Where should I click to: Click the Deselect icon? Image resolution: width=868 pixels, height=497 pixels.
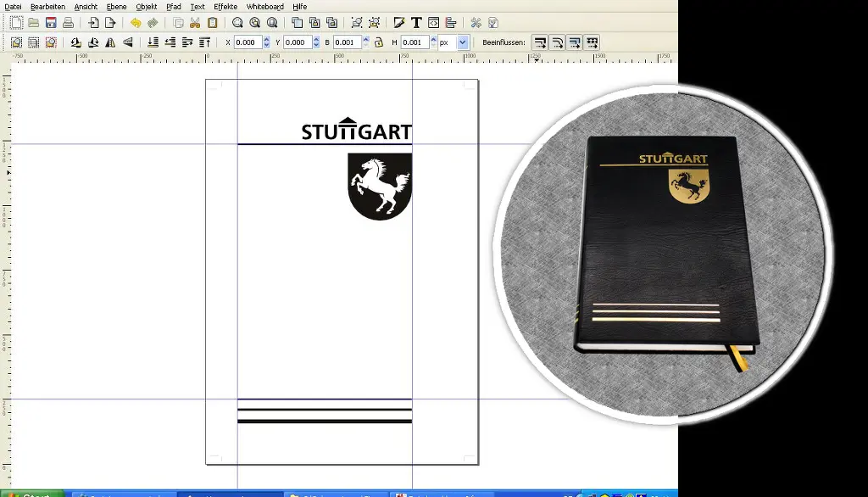coord(51,42)
